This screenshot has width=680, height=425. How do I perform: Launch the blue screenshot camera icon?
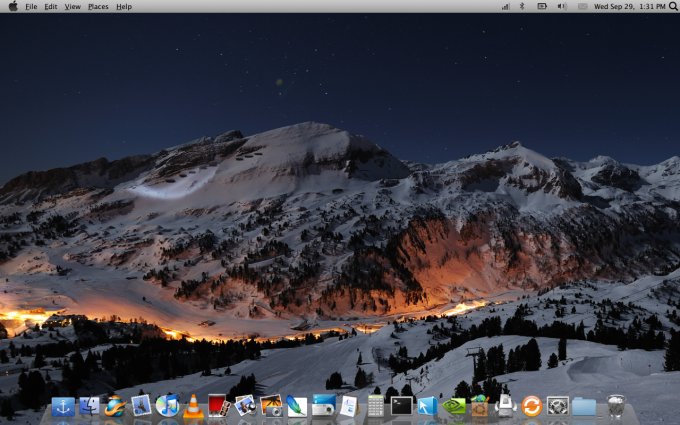[x=324, y=405]
